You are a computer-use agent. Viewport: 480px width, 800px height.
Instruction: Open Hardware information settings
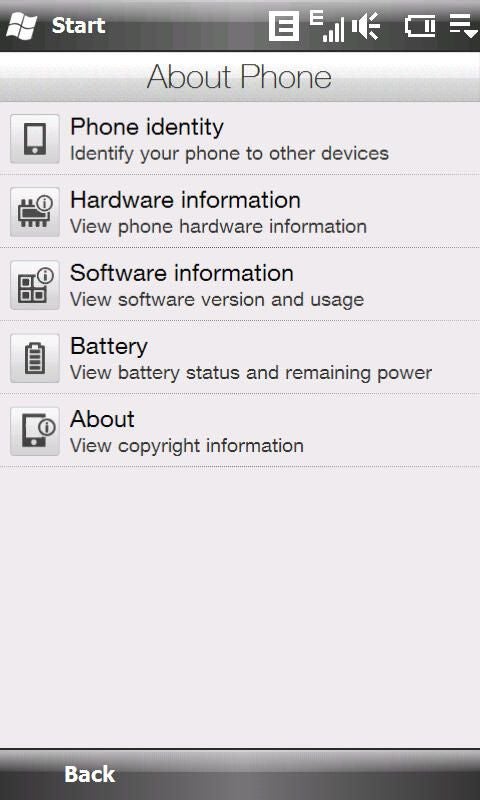(240, 212)
